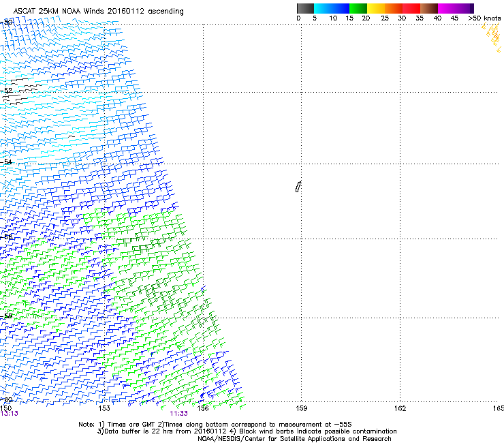504x443 pixels.
Task: Click the green 15-20 knots legend segment
Action: tap(358, 8)
